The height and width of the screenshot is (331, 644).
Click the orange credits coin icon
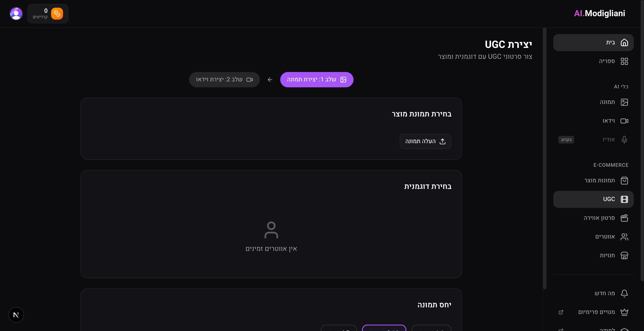pyautogui.click(x=57, y=13)
